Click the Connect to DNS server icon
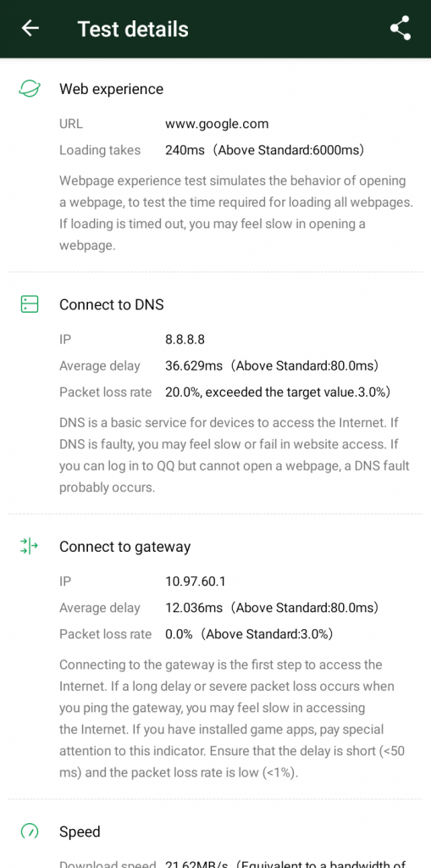This screenshot has width=431, height=868. (30, 304)
